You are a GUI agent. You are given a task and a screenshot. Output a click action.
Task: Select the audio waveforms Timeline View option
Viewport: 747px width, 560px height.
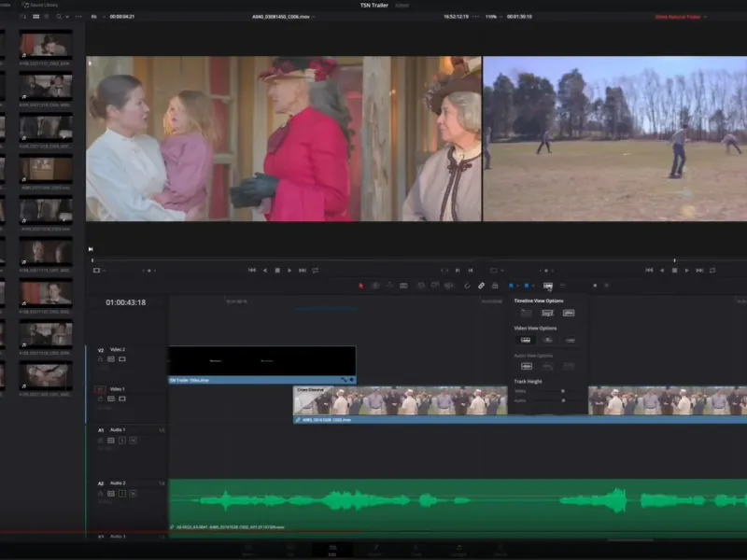(x=569, y=313)
